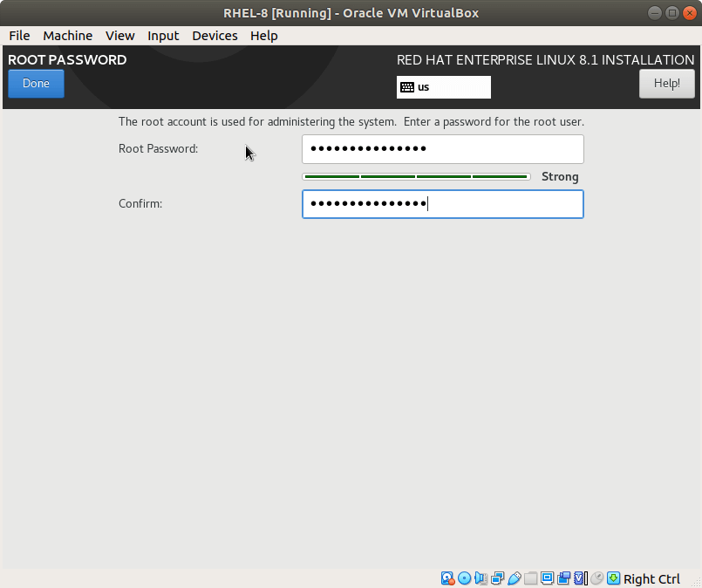This screenshot has height=588, width=702.
Task: Open the Machine menu
Action: coord(68,36)
